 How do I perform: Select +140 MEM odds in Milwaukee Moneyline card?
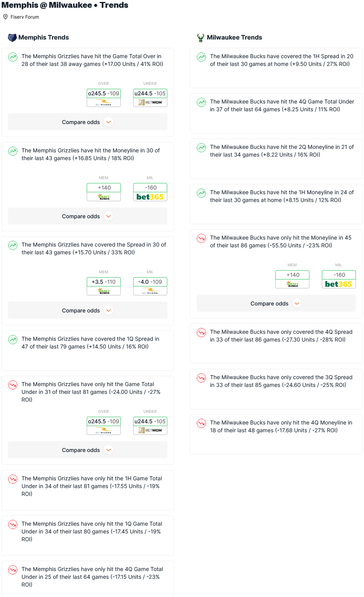tap(292, 275)
